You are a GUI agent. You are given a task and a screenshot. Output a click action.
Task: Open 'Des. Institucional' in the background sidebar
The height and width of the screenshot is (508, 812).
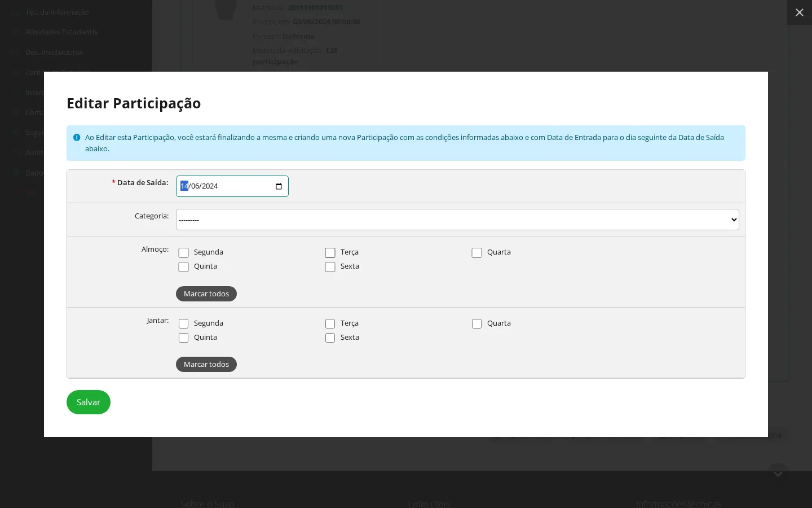54,52
